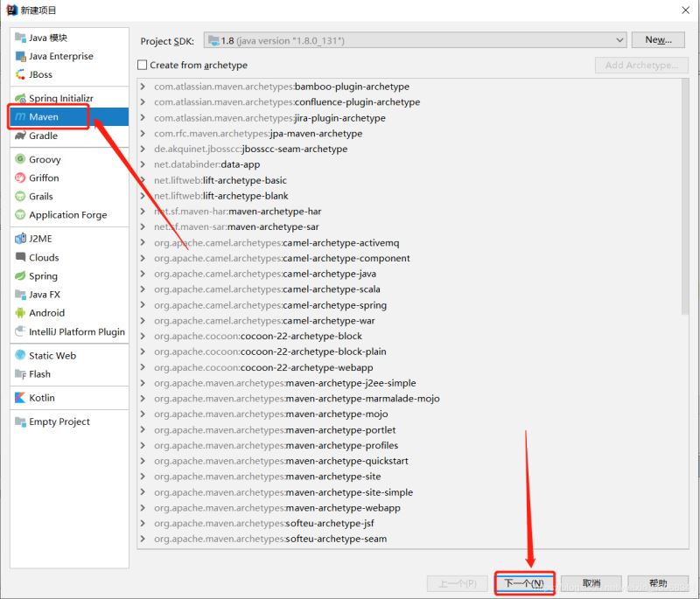Open the Project SDK dropdown
The image size is (700, 599).
click(x=621, y=39)
